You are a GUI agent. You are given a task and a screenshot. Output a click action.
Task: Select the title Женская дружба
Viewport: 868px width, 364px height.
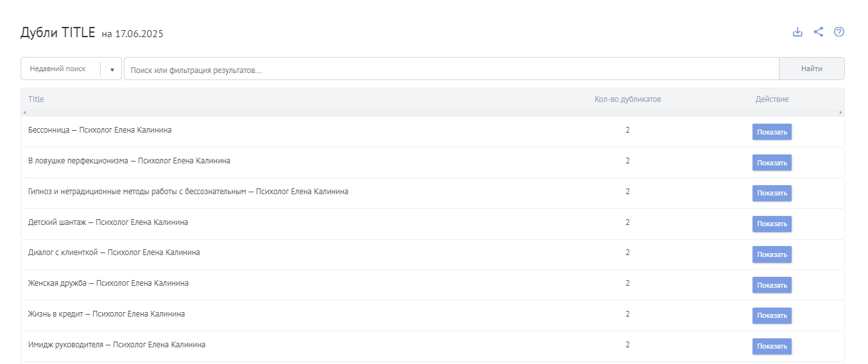[108, 283]
